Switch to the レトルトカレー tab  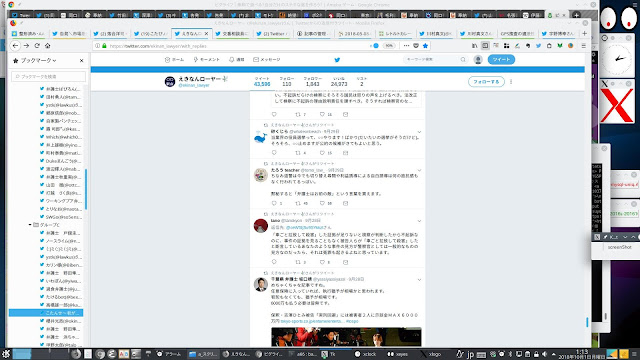[395, 33]
